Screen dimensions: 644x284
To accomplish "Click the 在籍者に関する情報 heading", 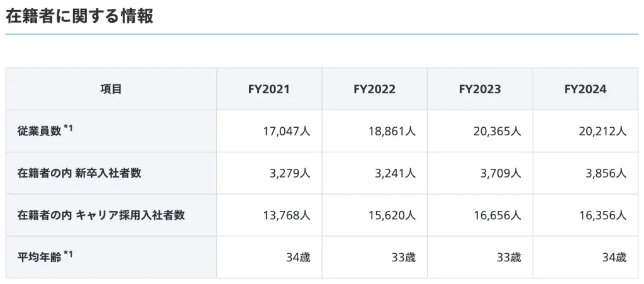I will point(79,16).
